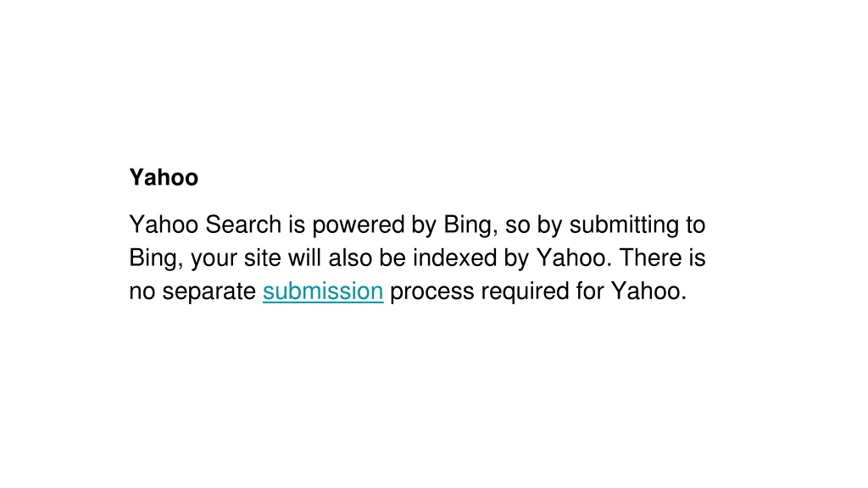Click the word 'Search' in the paragraph

click(243, 225)
